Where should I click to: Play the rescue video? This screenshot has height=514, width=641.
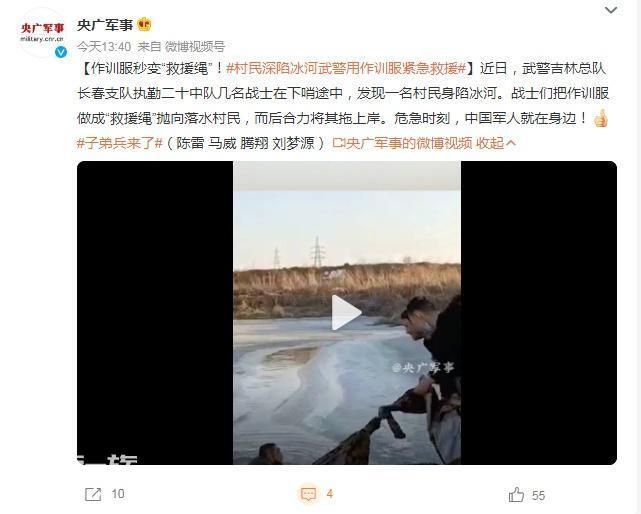click(x=346, y=312)
